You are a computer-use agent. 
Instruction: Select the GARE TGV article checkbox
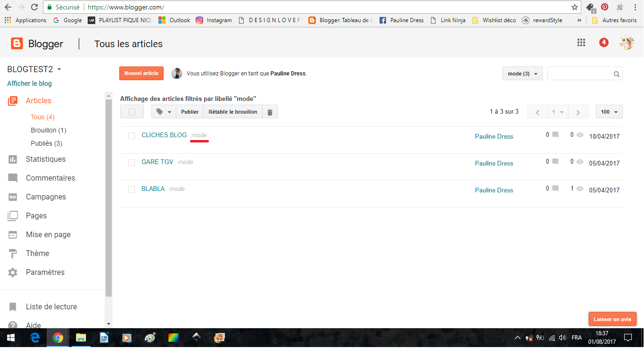[132, 163]
